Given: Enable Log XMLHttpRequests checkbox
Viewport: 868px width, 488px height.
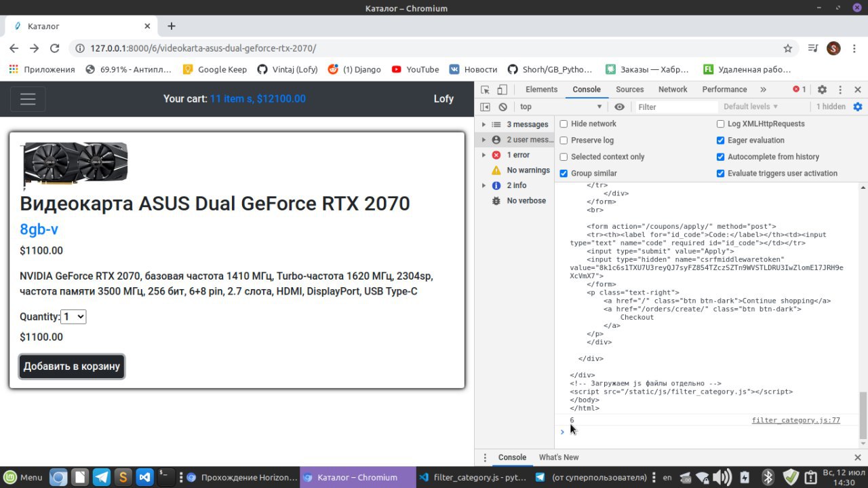Looking at the screenshot, I should coord(721,124).
